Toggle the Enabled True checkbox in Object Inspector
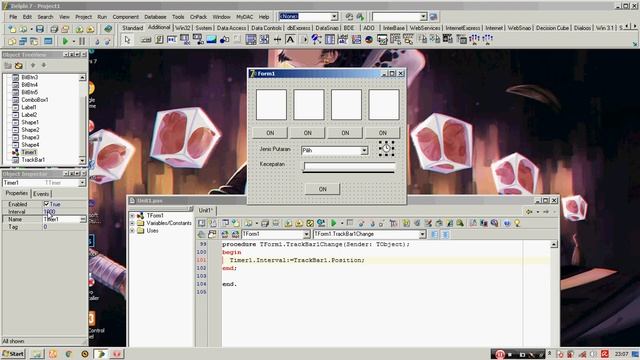The height and width of the screenshot is (360, 640). [x=46, y=204]
